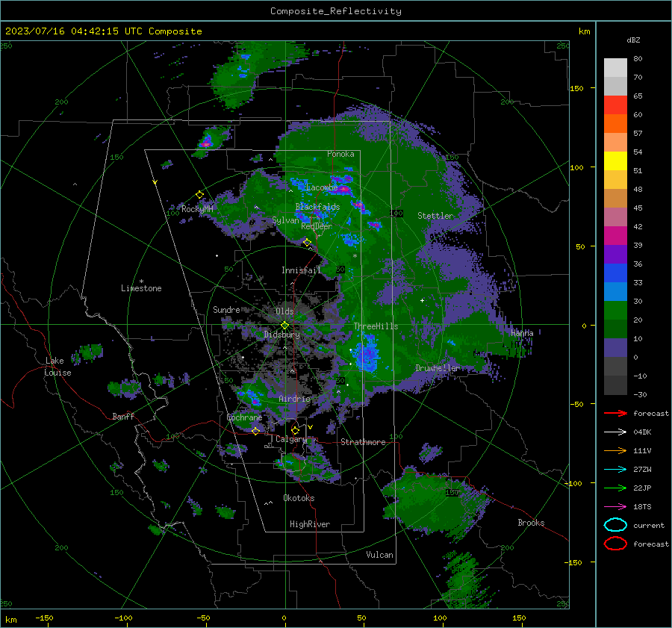Click the green 20–30 dBZ color swatch
Image resolution: width=672 pixels, height=628 pixels.
coord(615,311)
